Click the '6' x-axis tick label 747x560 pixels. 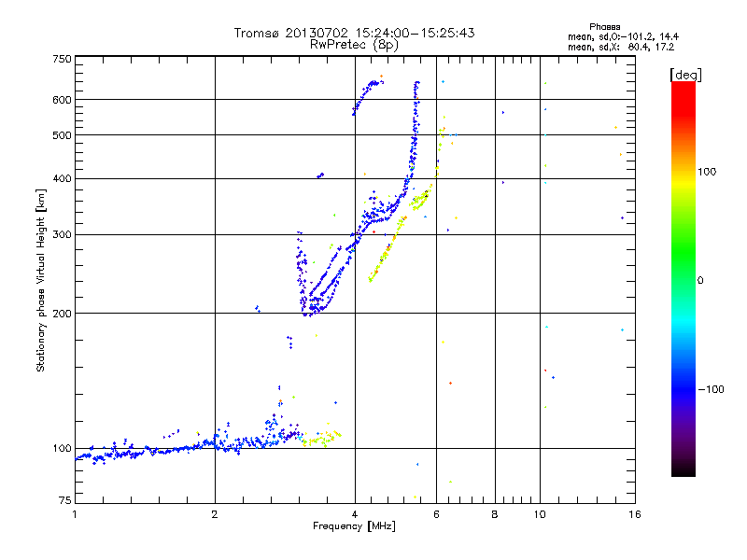pos(436,514)
